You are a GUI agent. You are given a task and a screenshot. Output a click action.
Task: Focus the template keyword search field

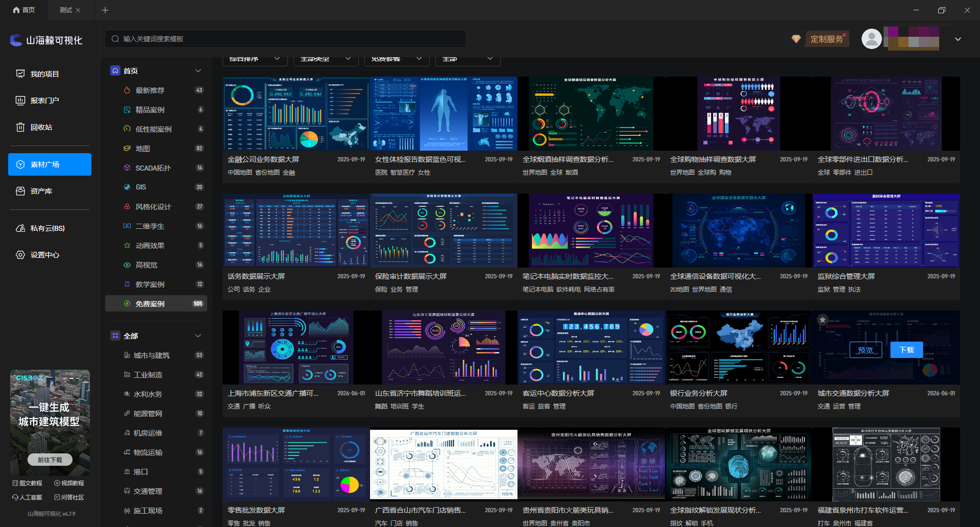(285, 39)
